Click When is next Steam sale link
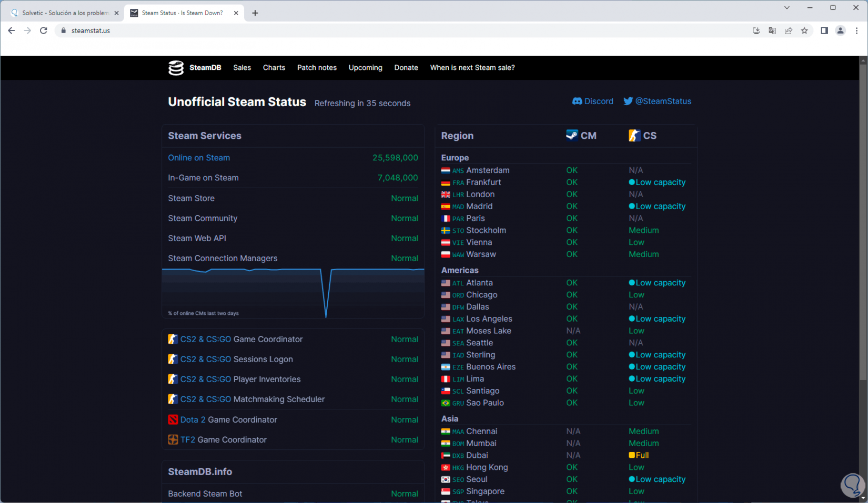 coord(472,68)
